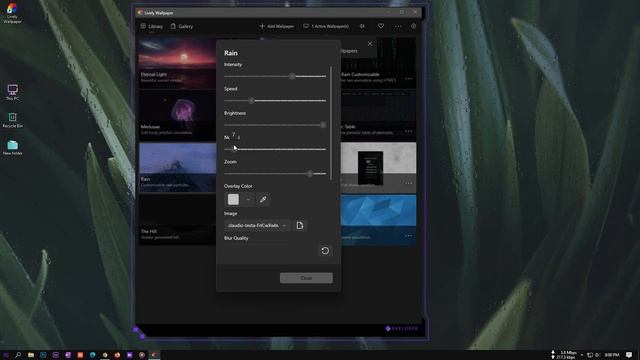Select the Eternal Light wallpaper thumbnail
The image size is (640, 360).
coord(178,62)
